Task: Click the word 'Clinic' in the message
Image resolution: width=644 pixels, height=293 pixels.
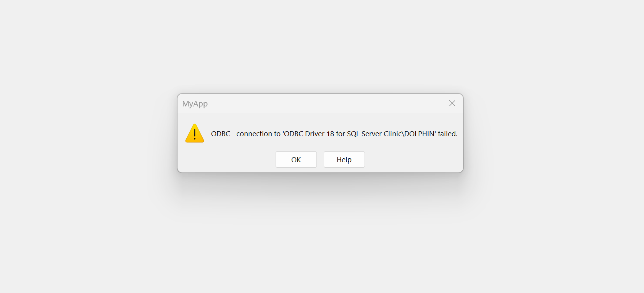Action: [392, 134]
